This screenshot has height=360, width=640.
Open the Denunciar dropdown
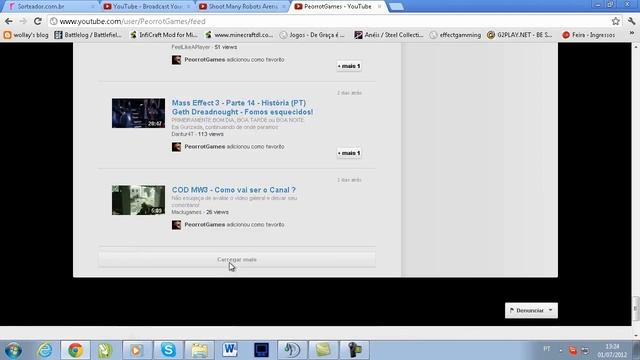coord(531,311)
